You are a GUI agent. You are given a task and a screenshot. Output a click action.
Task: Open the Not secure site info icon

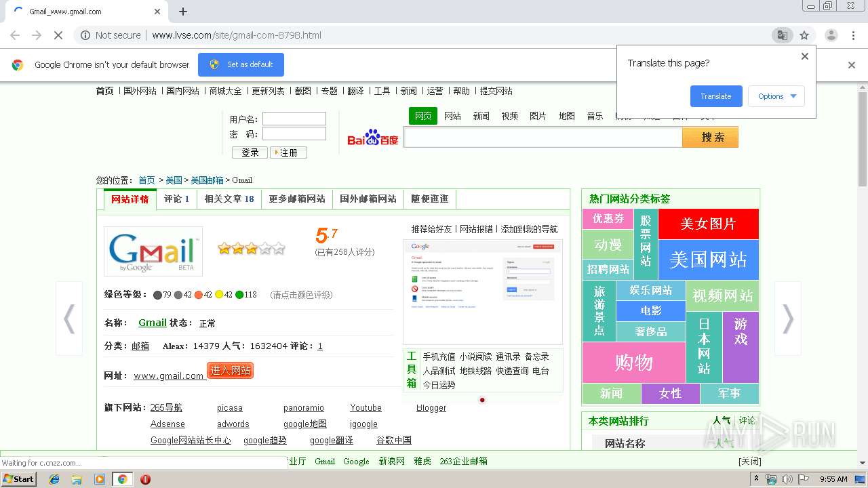(85, 35)
